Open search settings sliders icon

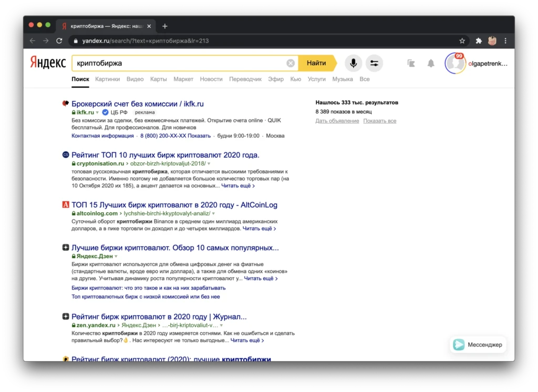click(374, 63)
